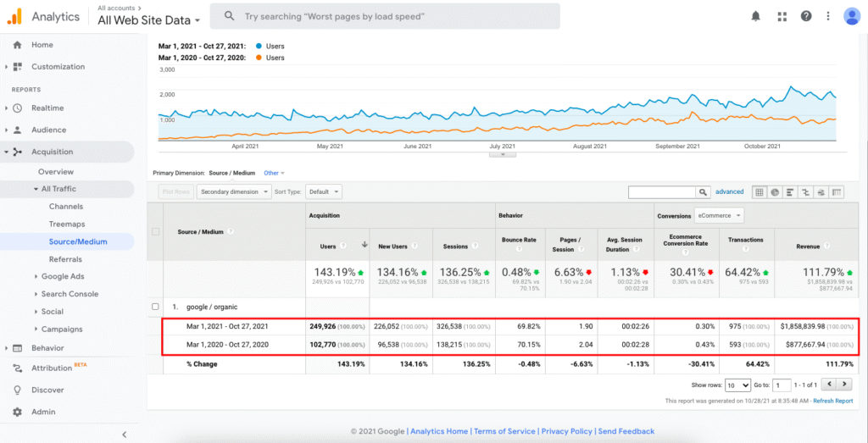
Task: Open the eCommerce conversions dropdown
Action: click(x=719, y=215)
